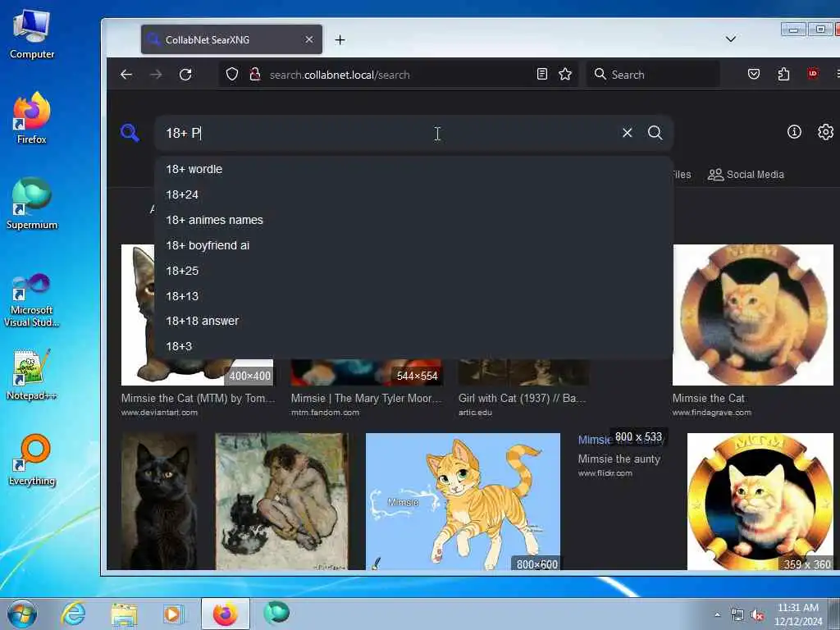Choose suggestion '18+ animes names'

click(x=413, y=220)
